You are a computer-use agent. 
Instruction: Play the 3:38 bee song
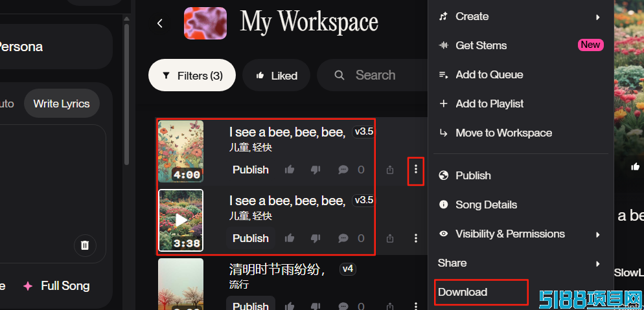[181, 220]
